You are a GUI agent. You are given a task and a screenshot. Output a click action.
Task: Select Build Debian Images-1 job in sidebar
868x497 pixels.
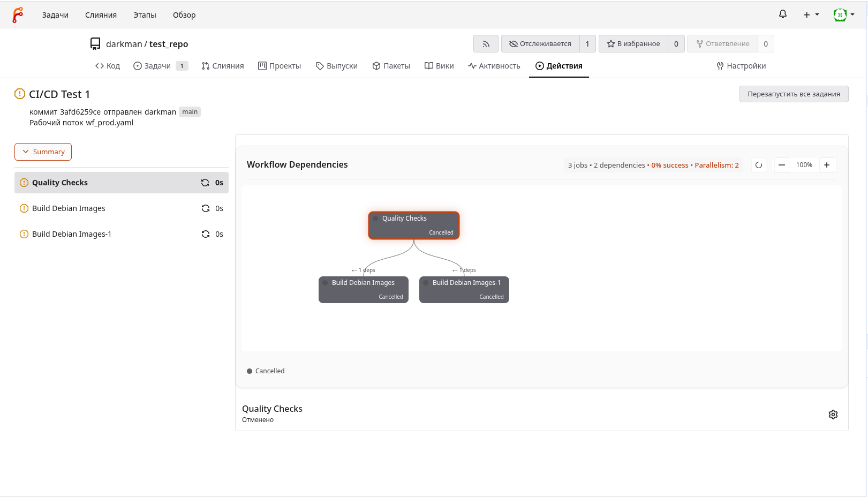tap(72, 234)
